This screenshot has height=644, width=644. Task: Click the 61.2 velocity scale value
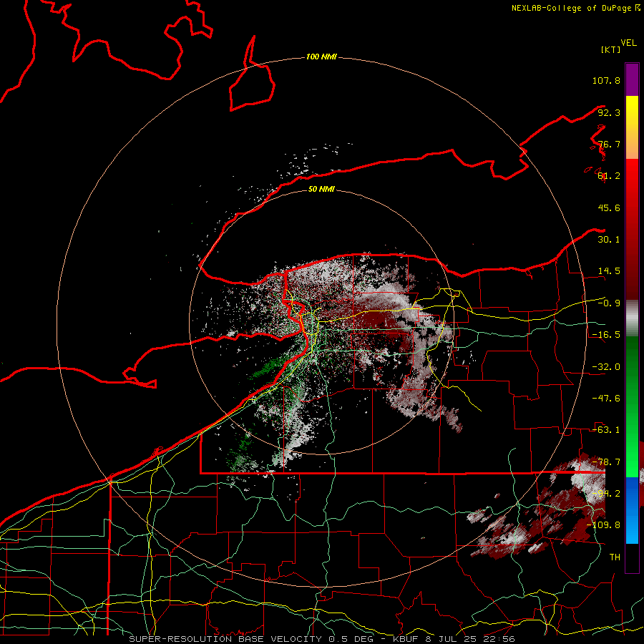609,176
